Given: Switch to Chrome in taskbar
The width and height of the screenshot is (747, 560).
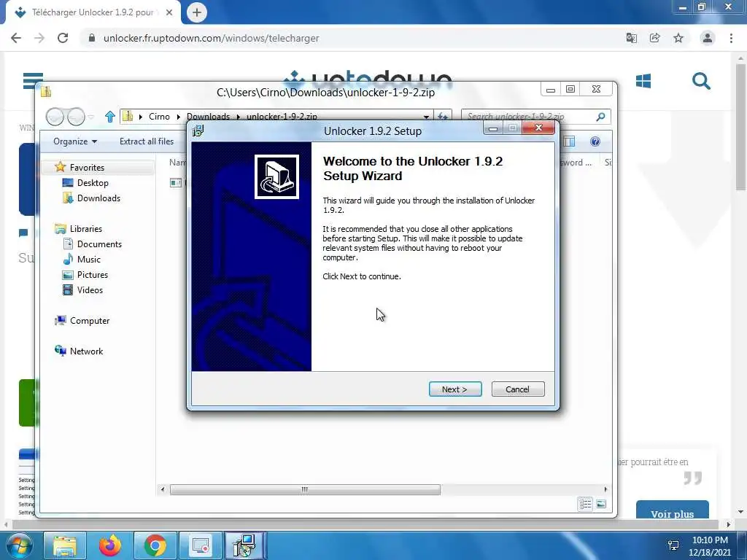Looking at the screenshot, I should coord(155,545).
